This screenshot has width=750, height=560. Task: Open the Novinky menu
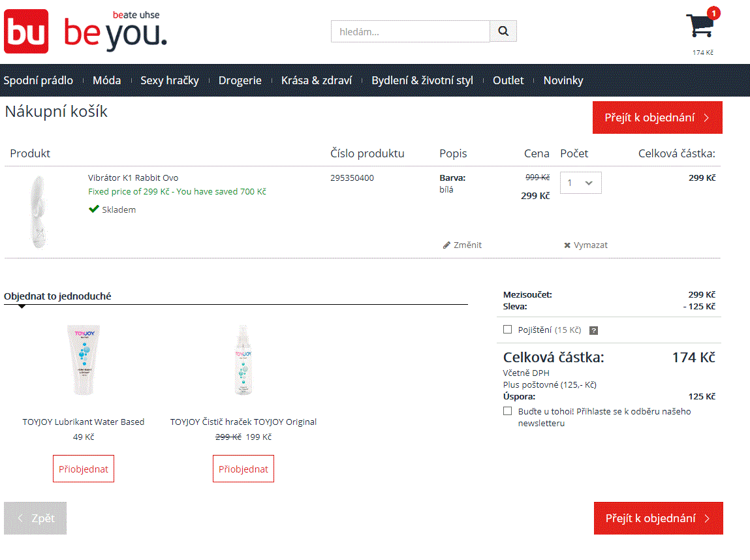[x=563, y=80]
